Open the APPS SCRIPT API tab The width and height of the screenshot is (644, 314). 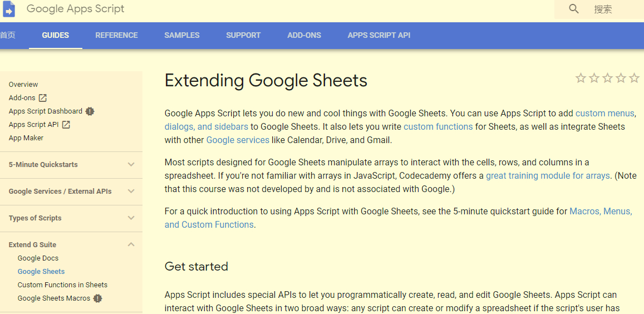coord(378,35)
